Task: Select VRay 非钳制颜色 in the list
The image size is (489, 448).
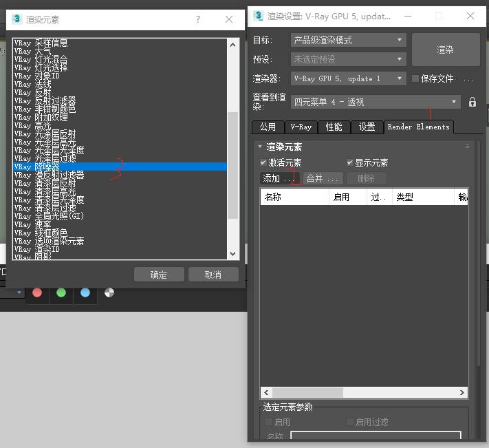Action: pyautogui.click(x=120, y=109)
